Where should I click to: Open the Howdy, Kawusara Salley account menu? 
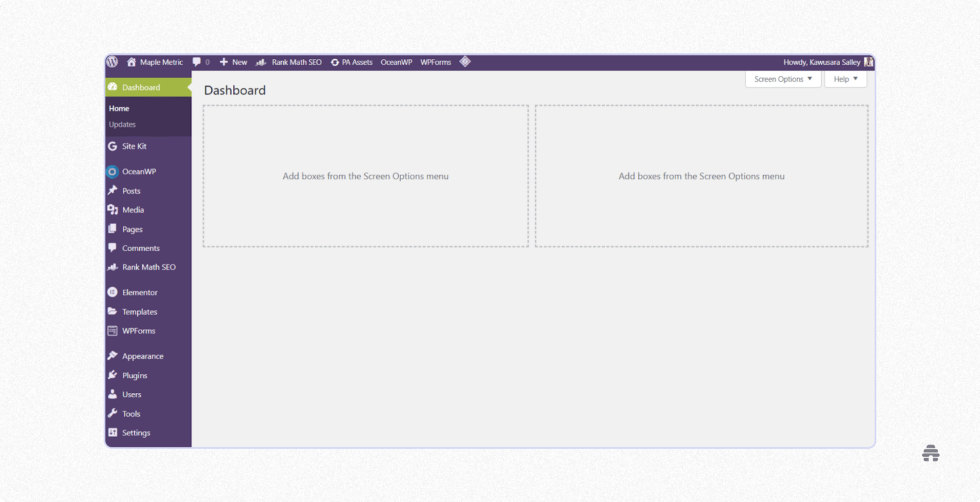822,62
